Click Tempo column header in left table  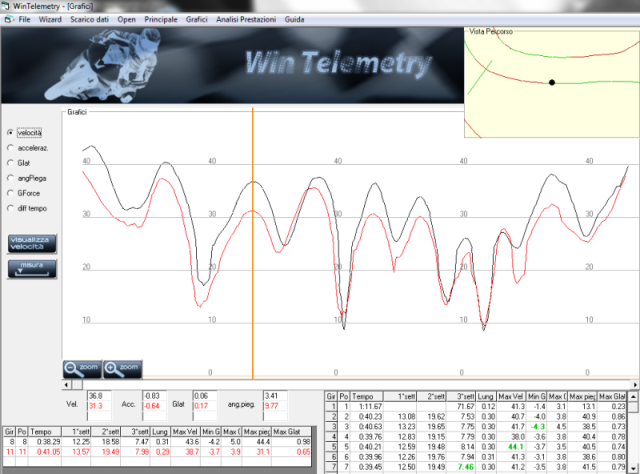pos(45,432)
